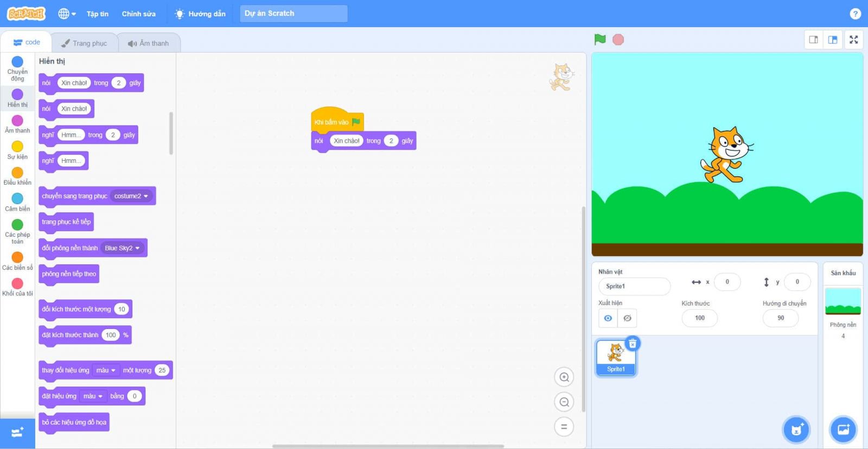Open the language globe menu
The image size is (868, 449).
pyautogui.click(x=67, y=14)
